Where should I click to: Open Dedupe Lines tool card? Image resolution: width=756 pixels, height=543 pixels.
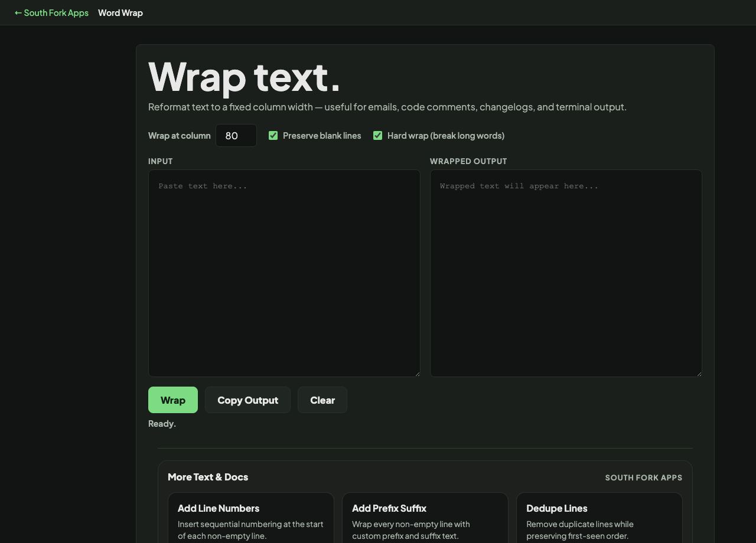pos(599,518)
